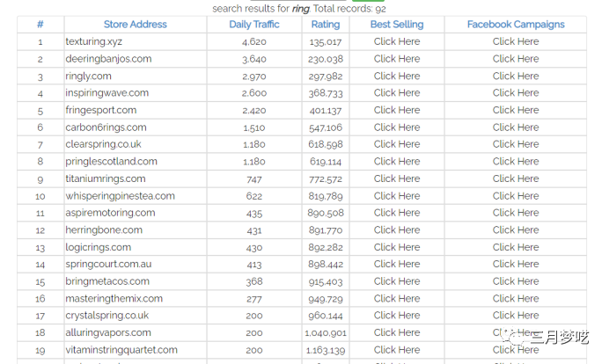Open Facebook Campaigns for herringbone.com
Image resolution: width=609 pixels, height=364 pixels.
pyautogui.click(x=516, y=230)
